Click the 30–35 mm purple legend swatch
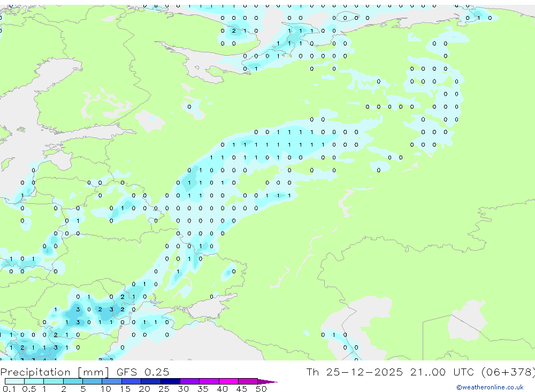Viewport: 535px width, 392px height. tap(190, 381)
